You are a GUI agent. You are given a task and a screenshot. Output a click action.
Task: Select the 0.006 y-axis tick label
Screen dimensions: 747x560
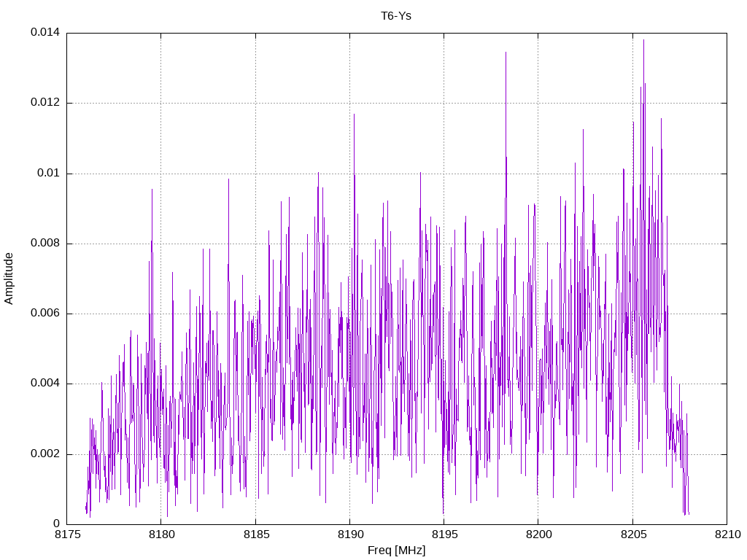45,314
